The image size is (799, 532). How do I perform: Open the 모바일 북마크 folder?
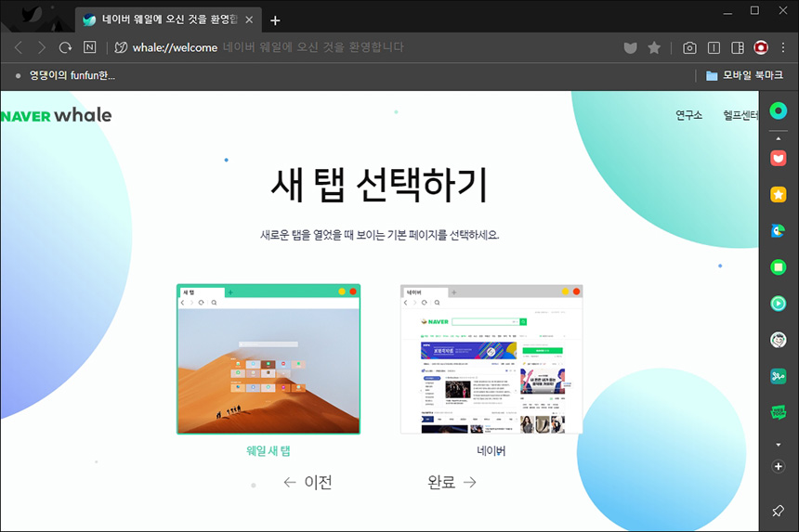744,75
